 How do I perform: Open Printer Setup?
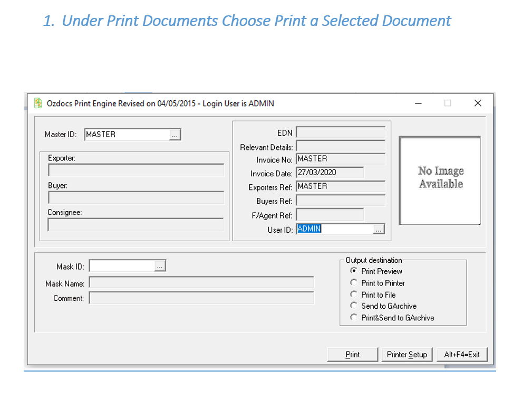pyautogui.click(x=407, y=355)
